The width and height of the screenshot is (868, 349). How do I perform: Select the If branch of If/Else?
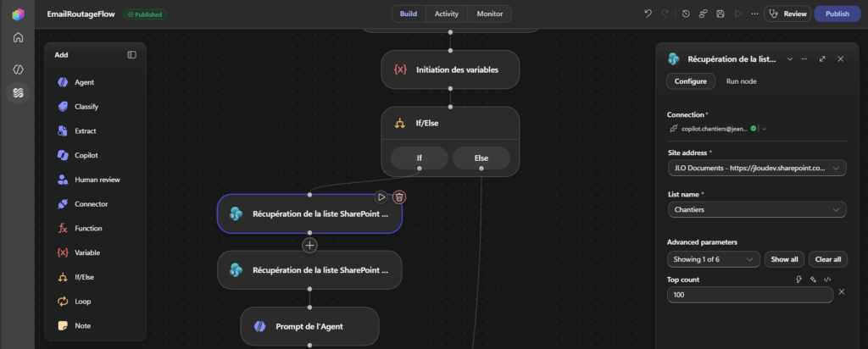(x=419, y=158)
